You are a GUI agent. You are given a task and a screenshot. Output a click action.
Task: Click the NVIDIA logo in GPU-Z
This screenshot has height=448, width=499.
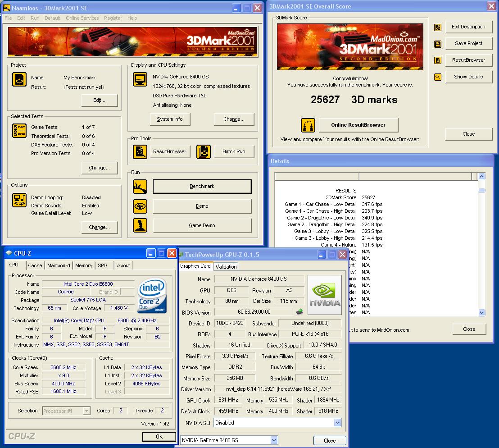(x=325, y=295)
